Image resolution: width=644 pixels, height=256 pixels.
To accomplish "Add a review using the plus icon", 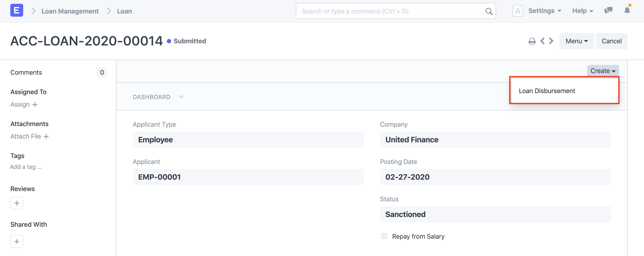I will pos(17,203).
